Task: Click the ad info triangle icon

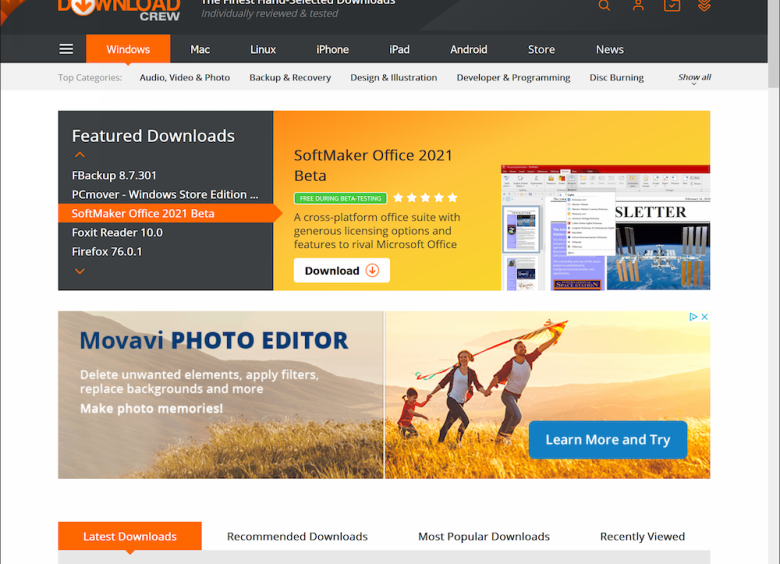Action: coord(693,317)
